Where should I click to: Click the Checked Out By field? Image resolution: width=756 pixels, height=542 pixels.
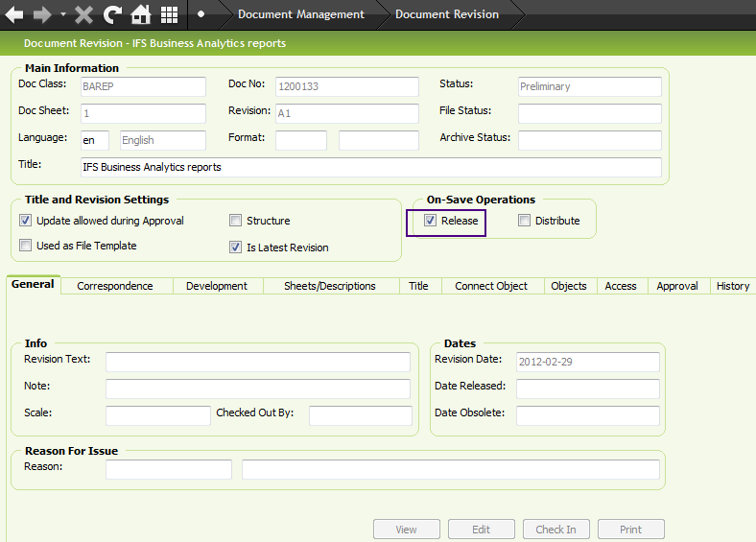pyautogui.click(x=361, y=415)
